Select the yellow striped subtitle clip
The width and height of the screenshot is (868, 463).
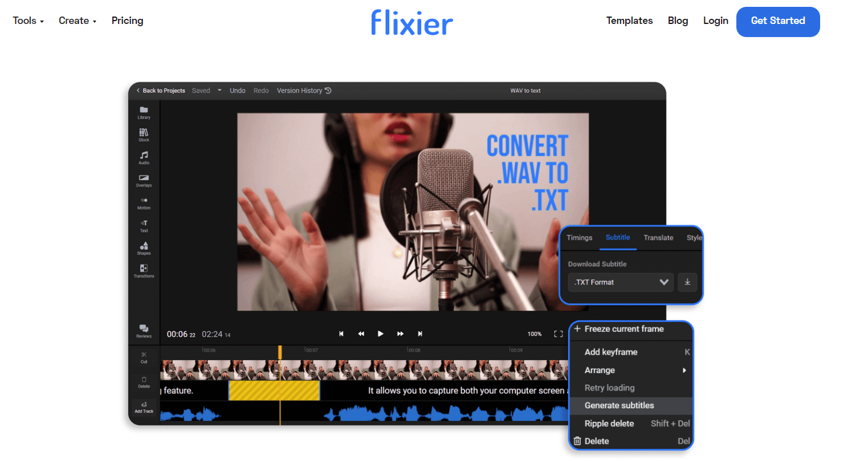pyautogui.click(x=274, y=391)
